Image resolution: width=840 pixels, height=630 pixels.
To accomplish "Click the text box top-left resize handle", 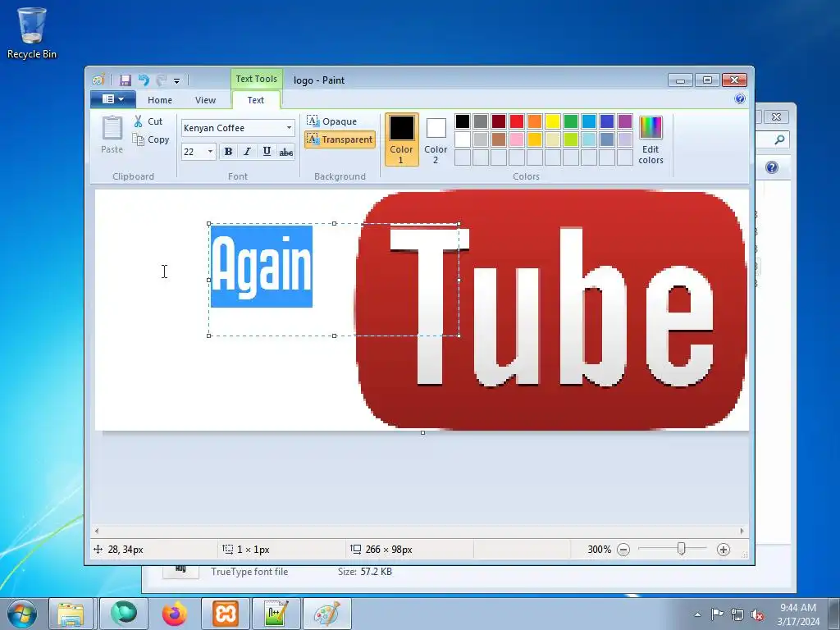I will (209, 224).
